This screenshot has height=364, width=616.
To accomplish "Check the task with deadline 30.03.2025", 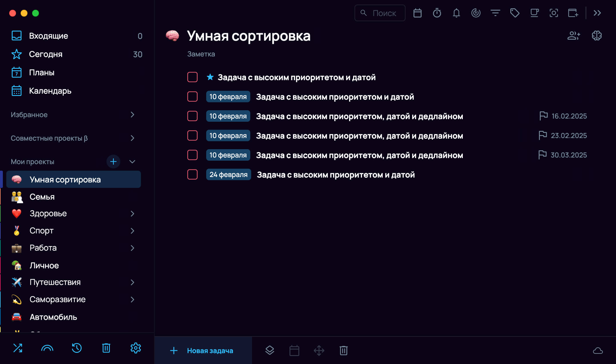I will (x=192, y=155).
